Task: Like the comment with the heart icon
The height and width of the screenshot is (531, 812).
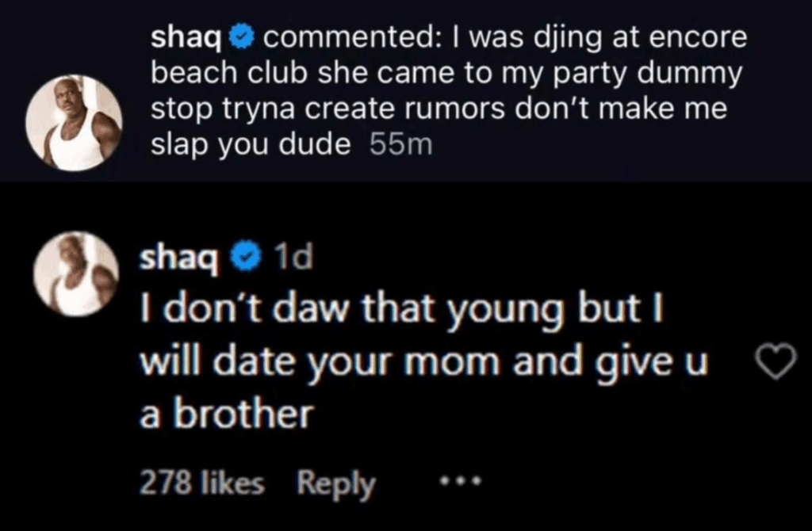Action: [772, 364]
